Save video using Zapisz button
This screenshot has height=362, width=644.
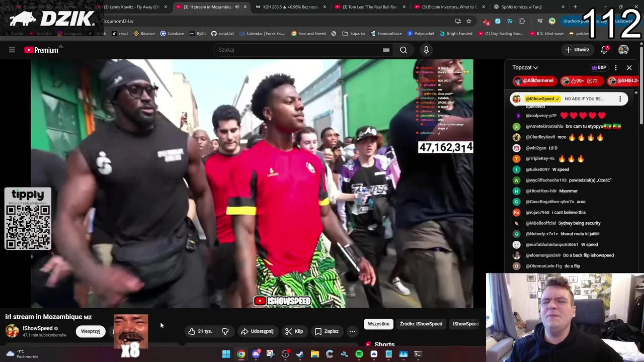(x=327, y=331)
